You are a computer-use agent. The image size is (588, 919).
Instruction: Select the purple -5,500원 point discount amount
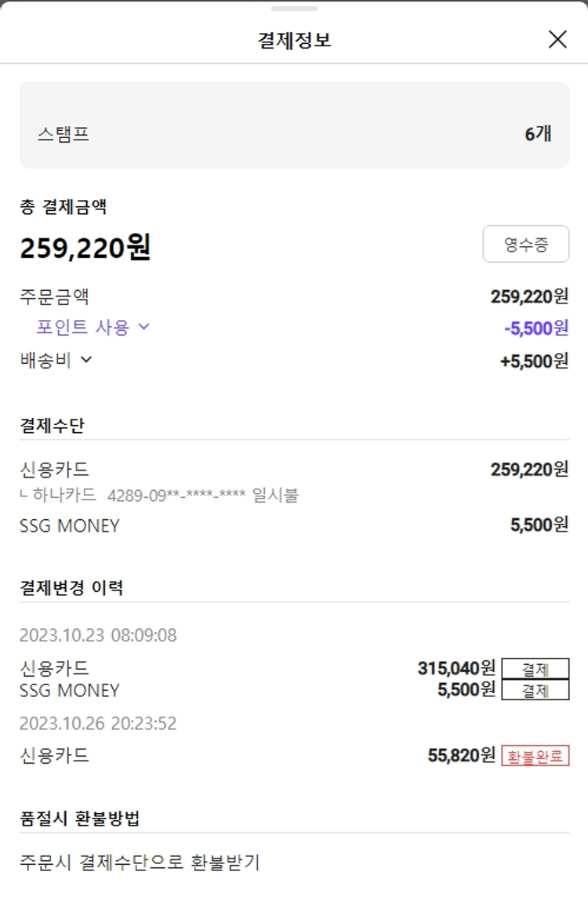pos(536,328)
